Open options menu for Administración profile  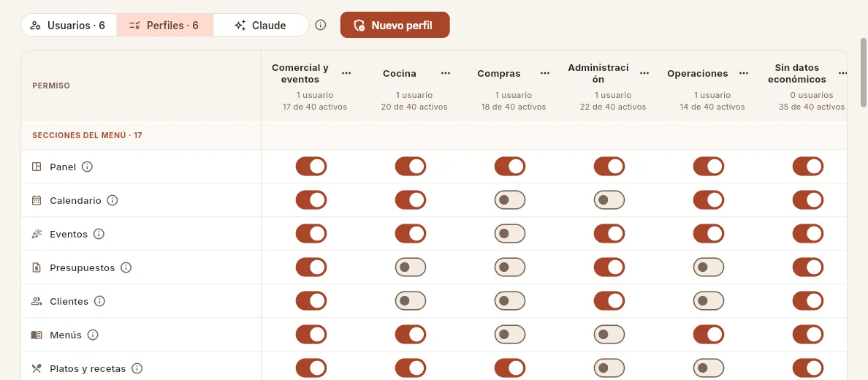click(644, 73)
